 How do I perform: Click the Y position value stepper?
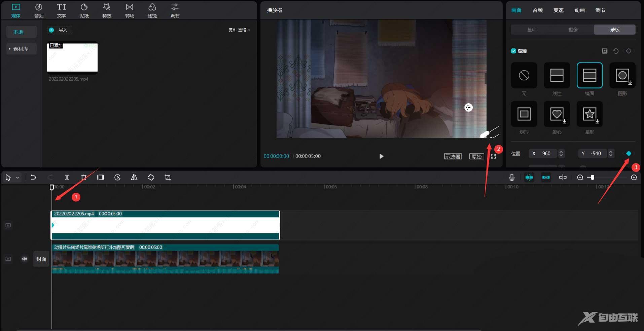pyautogui.click(x=611, y=153)
